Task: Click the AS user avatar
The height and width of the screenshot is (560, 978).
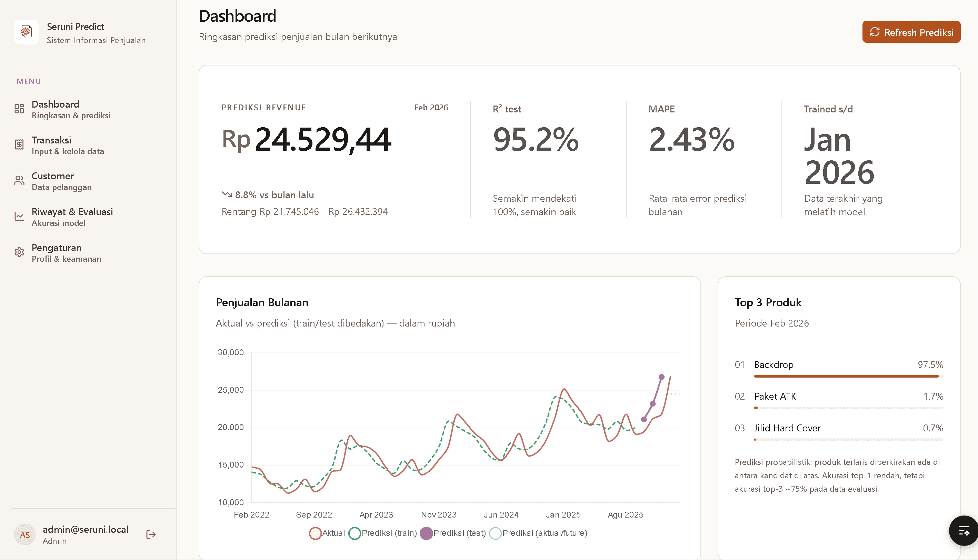Action: (x=25, y=534)
